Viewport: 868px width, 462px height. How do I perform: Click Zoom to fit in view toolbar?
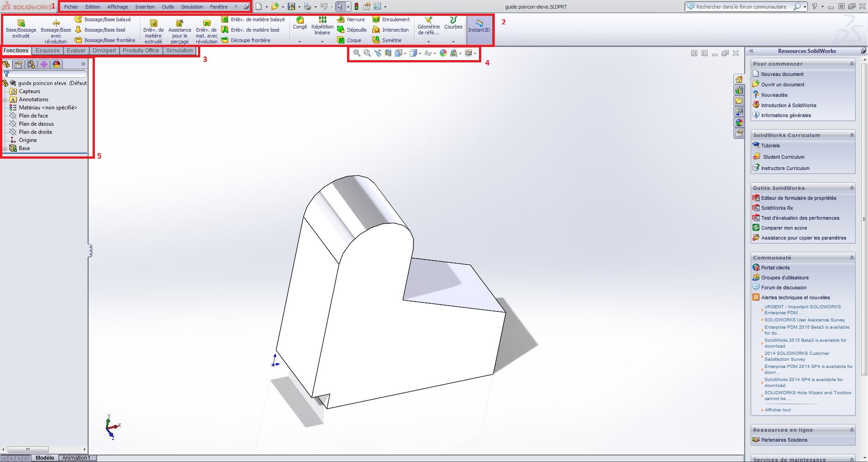click(x=357, y=53)
